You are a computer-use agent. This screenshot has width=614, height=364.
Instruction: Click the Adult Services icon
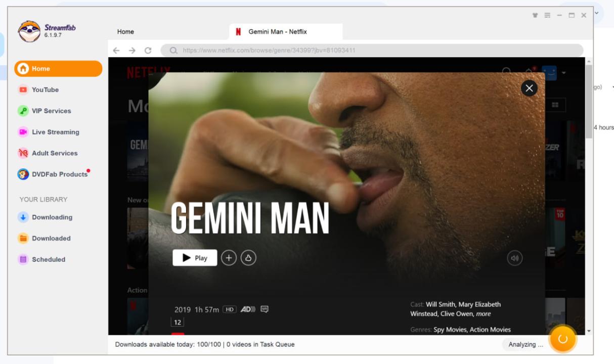click(23, 153)
